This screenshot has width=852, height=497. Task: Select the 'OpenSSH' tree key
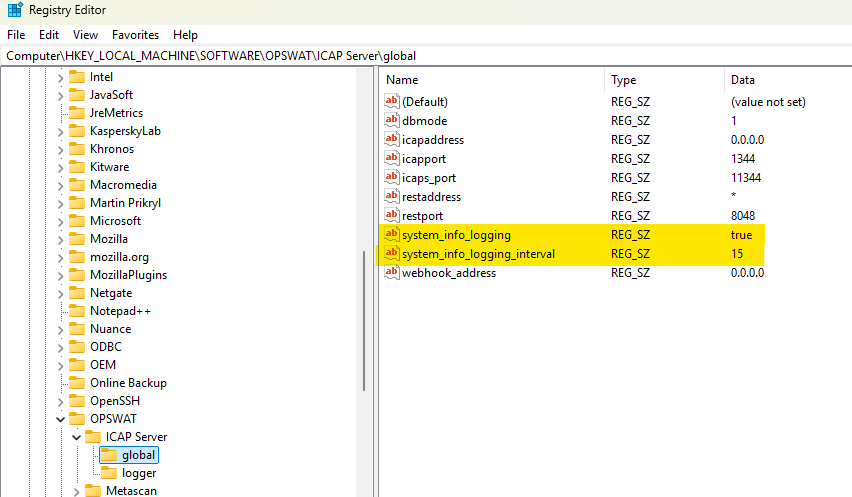pyautogui.click(x=115, y=401)
